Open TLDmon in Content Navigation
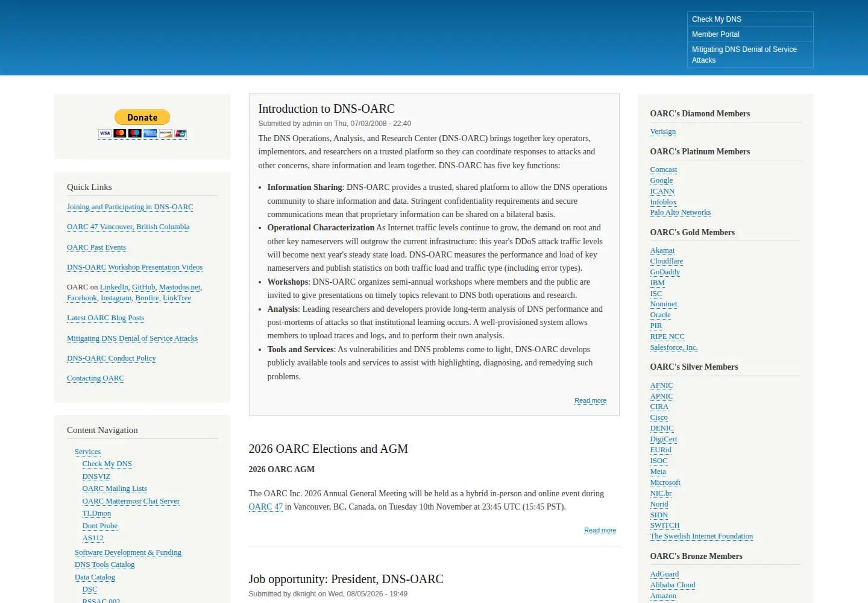This screenshot has width=868, height=603. (x=96, y=513)
